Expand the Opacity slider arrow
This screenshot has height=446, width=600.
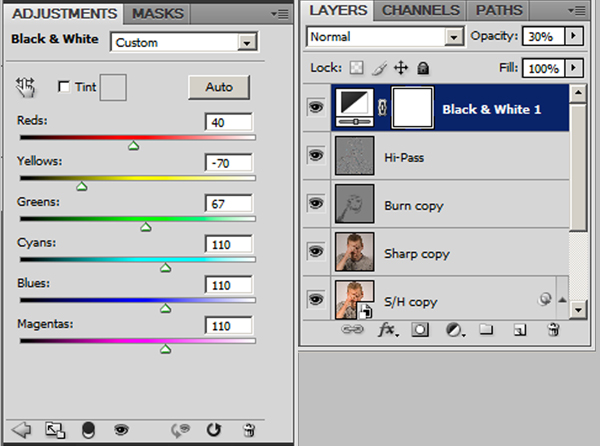click(x=573, y=36)
